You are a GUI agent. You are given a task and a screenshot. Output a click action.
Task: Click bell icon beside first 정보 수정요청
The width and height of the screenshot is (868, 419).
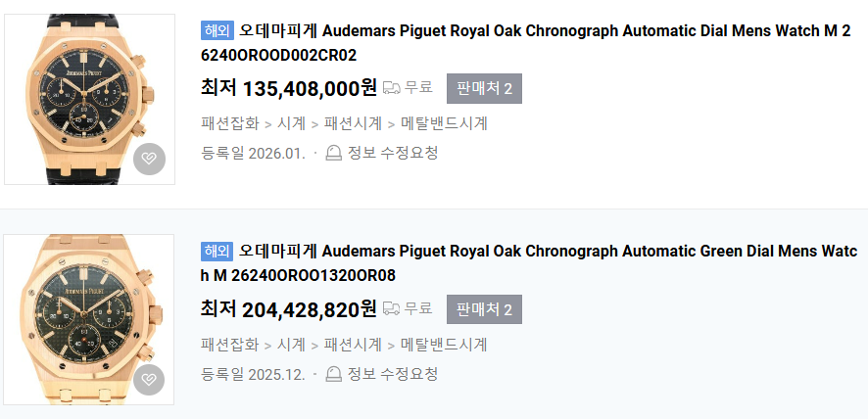pyautogui.click(x=333, y=153)
